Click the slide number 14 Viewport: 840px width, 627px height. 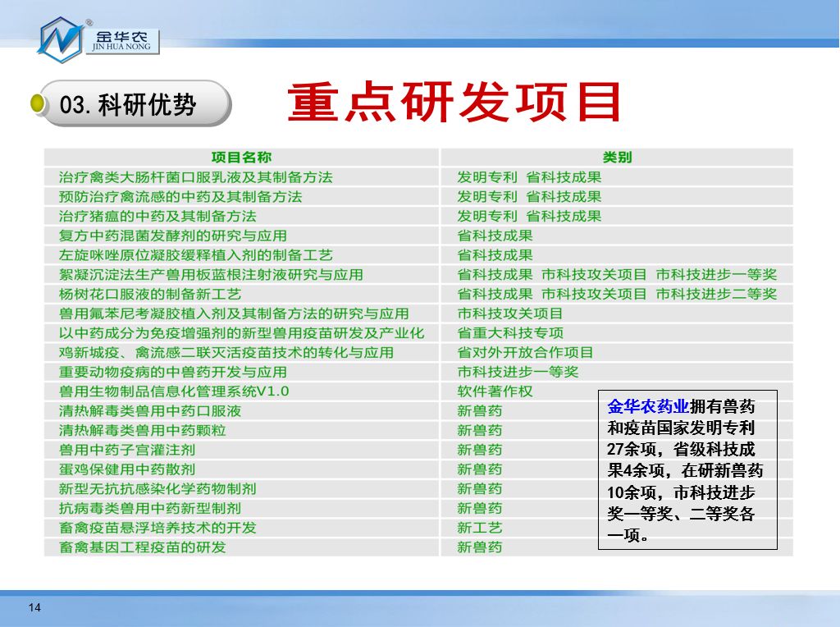point(34,607)
